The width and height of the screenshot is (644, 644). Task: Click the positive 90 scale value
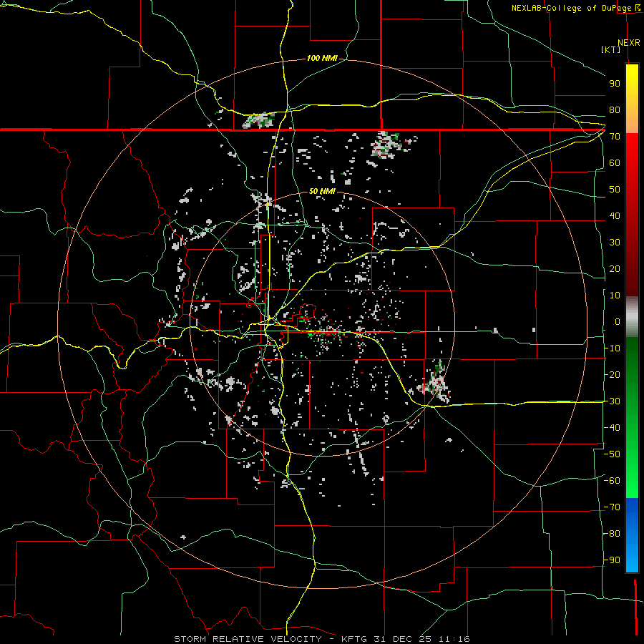[615, 84]
